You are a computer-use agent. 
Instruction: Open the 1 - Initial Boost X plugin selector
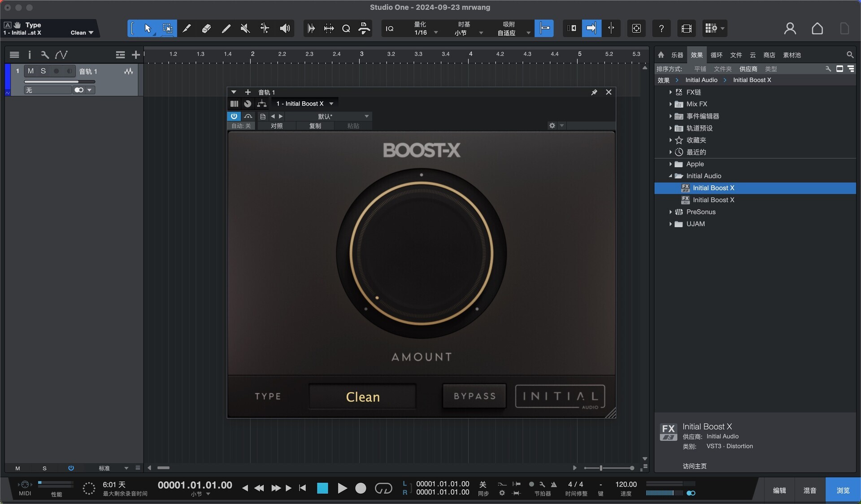click(304, 104)
